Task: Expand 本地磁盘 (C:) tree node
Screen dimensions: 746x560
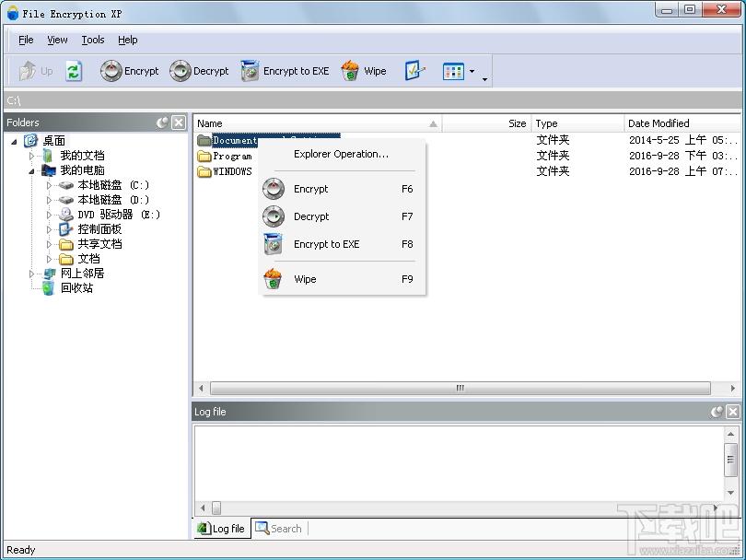Action: point(49,185)
